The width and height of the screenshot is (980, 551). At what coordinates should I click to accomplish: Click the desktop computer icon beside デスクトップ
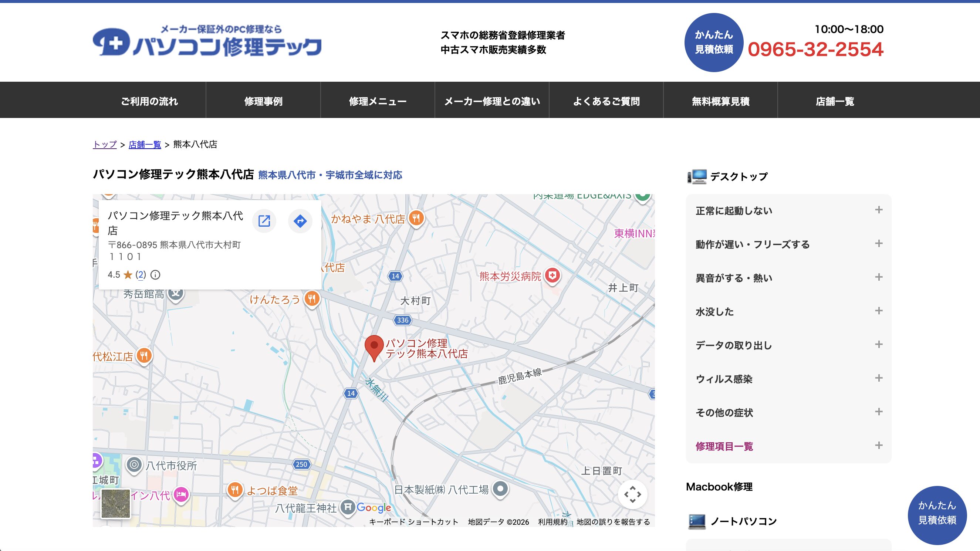coord(697,176)
